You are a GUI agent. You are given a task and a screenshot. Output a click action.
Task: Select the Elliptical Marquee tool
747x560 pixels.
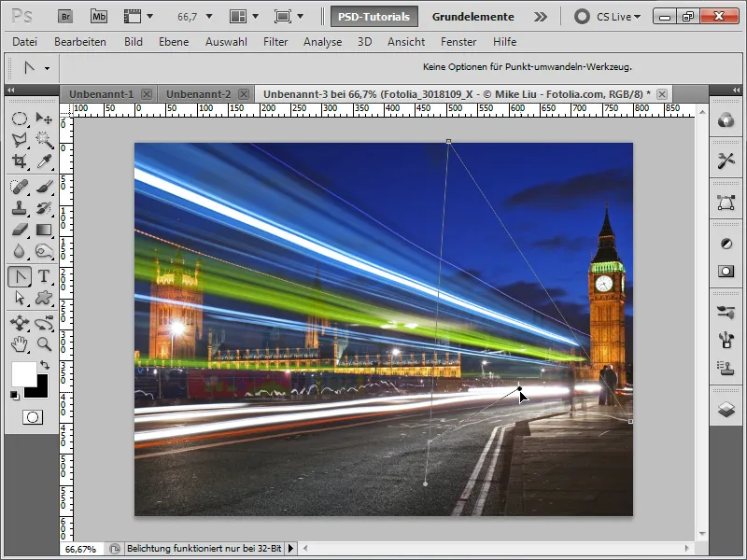[x=19, y=119]
